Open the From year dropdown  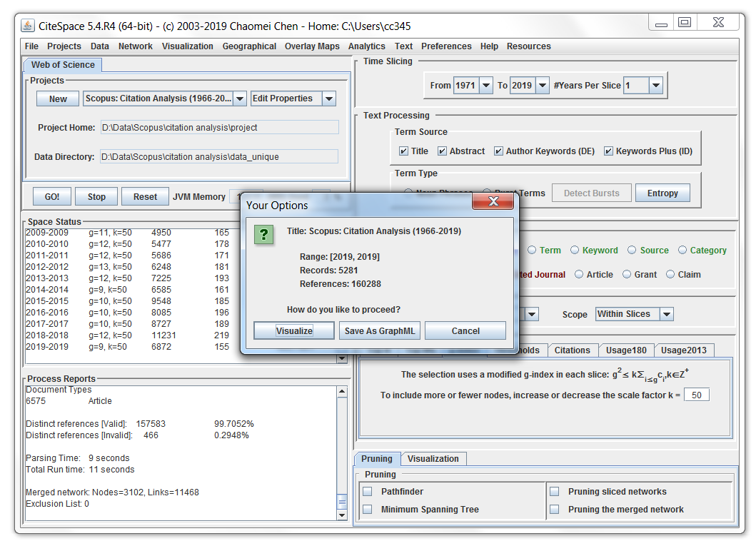point(486,86)
